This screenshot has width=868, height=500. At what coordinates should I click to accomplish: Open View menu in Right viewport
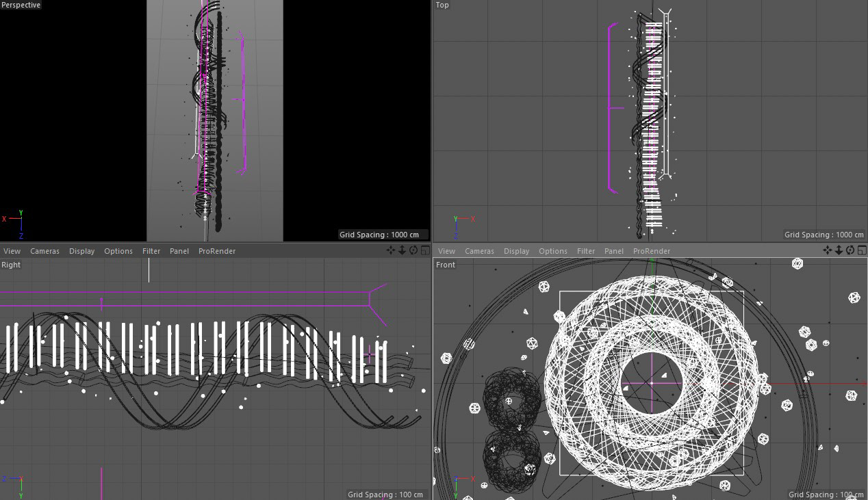12,251
